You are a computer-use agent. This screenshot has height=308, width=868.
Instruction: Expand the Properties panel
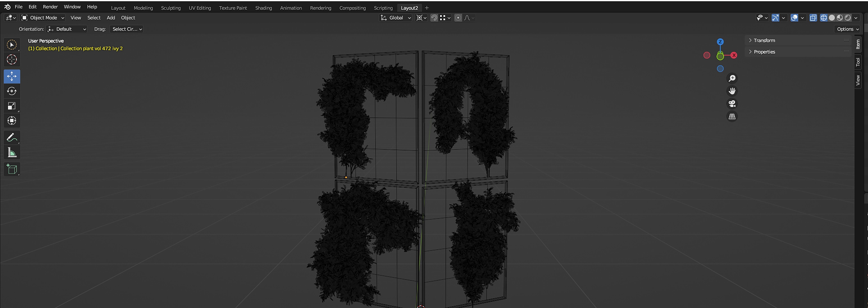pyautogui.click(x=798, y=52)
